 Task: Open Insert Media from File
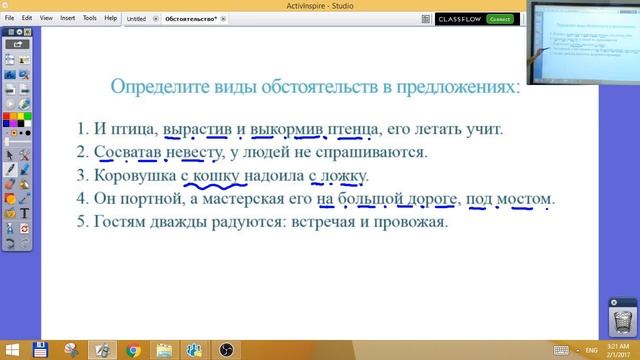pyautogui.click(x=10, y=213)
